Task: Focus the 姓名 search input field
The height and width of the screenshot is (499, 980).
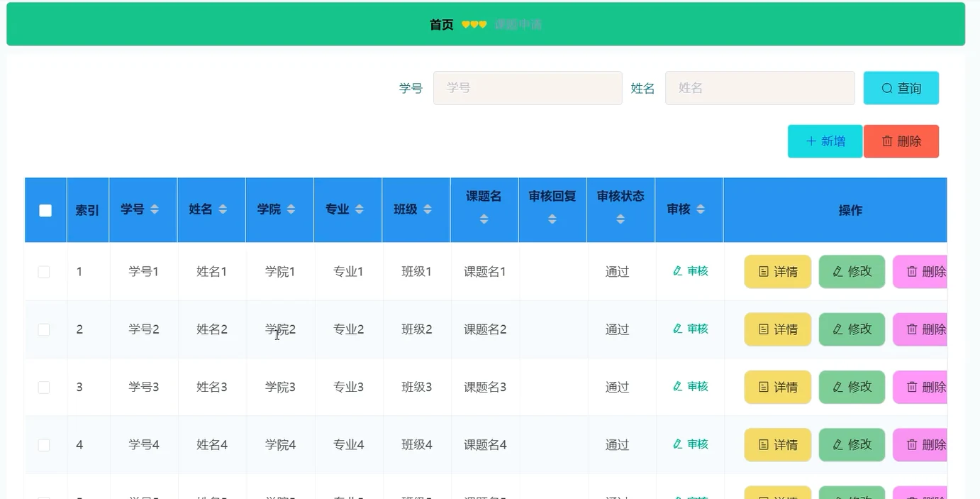Action: click(x=759, y=88)
